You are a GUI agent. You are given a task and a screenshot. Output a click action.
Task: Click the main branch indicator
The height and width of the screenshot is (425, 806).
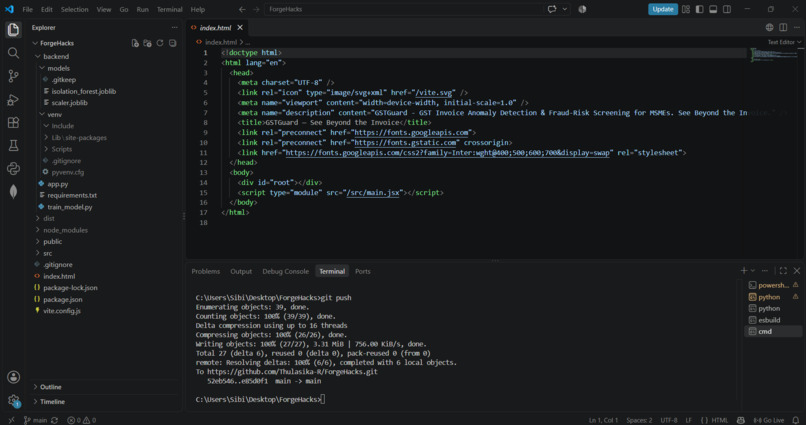pyautogui.click(x=35, y=420)
